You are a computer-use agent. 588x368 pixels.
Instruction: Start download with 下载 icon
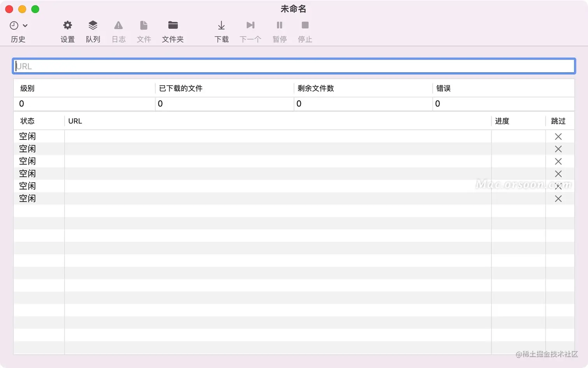point(221,25)
